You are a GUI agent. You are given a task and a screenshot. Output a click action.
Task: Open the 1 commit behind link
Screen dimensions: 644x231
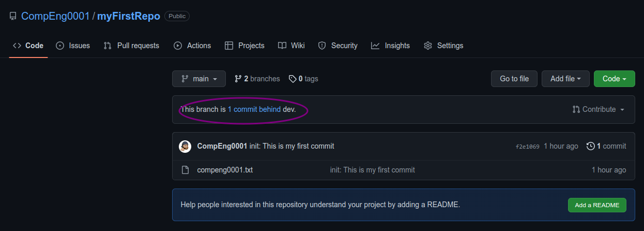click(x=254, y=109)
